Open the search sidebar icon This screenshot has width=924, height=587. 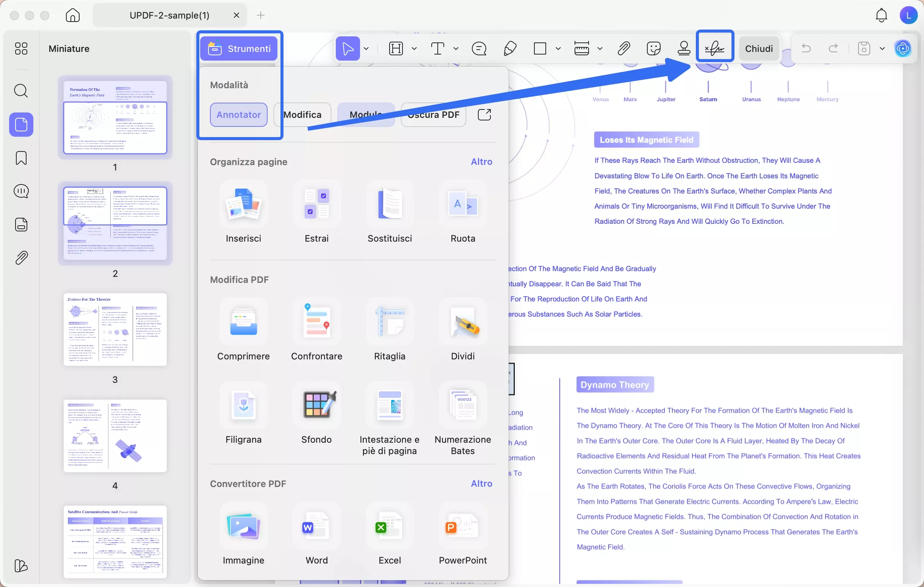tap(21, 91)
